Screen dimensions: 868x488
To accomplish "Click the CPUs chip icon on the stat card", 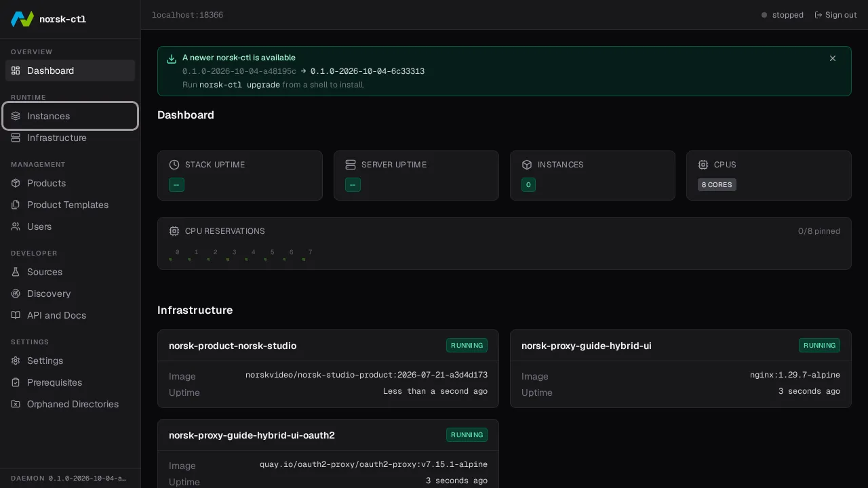I will 703,165.
